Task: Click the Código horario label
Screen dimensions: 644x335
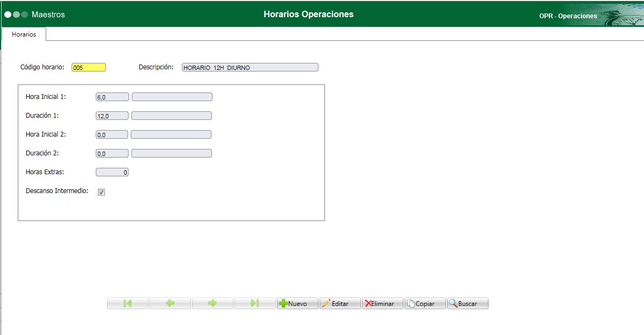Action: [x=43, y=67]
